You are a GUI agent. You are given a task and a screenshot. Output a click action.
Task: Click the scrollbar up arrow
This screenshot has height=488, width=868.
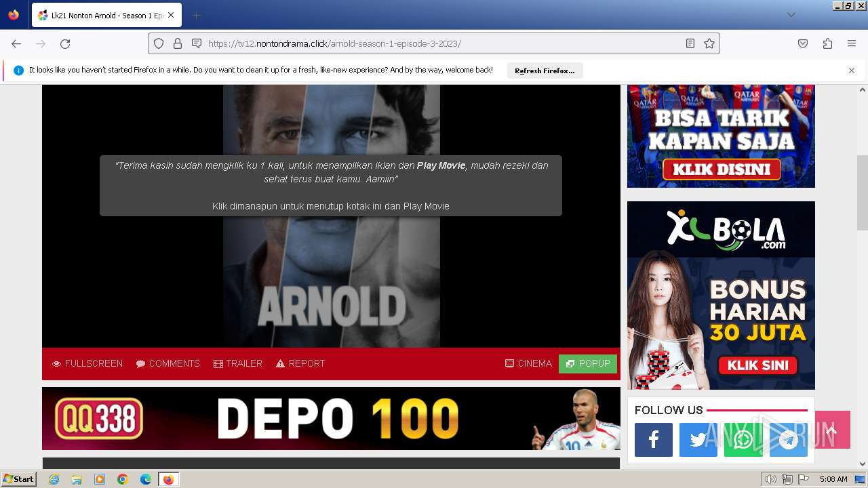[863, 89]
